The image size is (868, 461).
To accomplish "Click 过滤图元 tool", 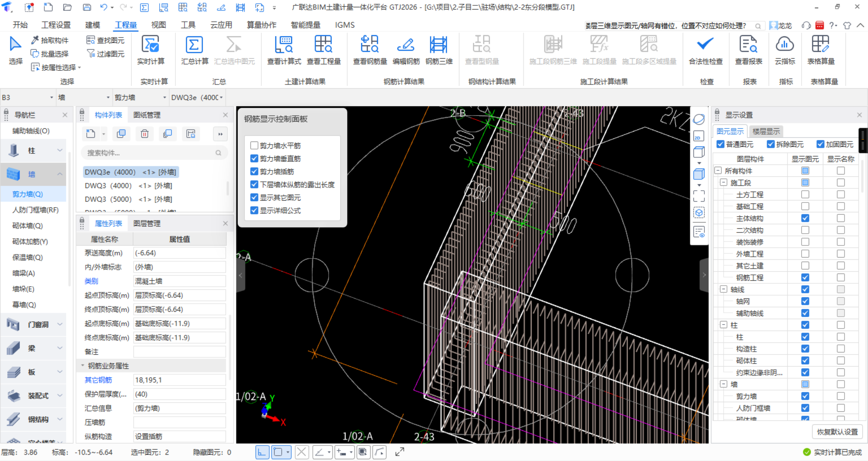I will coord(105,54).
